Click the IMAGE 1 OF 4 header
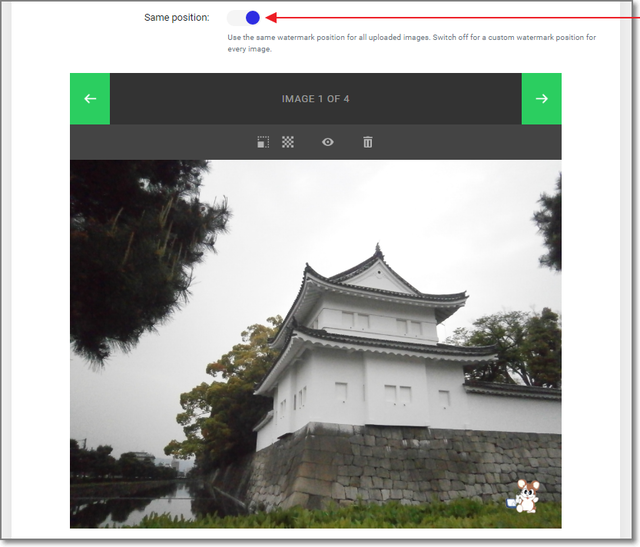The width and height of the screenshot is (640, 547). pos(315,99)
